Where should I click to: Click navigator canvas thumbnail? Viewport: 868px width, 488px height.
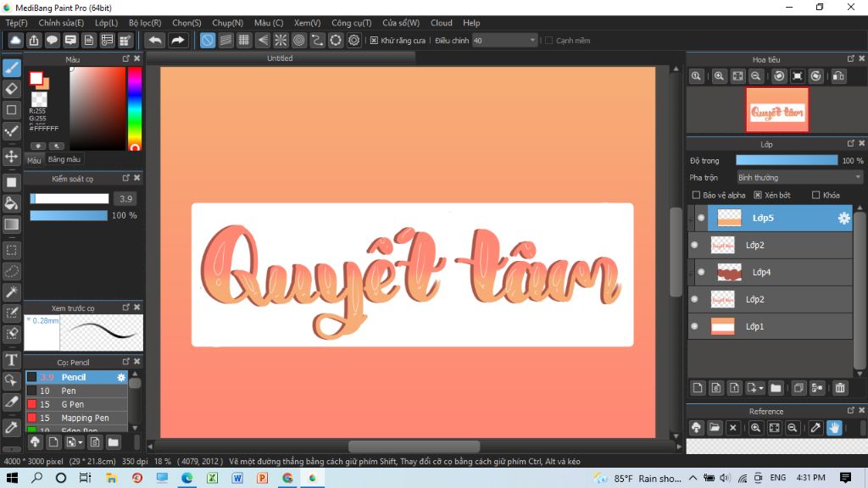777,109
